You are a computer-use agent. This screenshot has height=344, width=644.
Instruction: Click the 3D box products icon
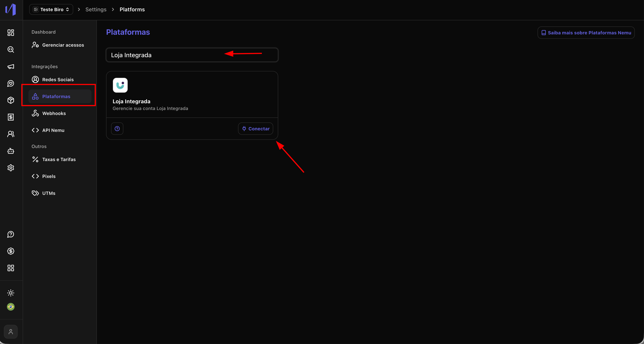click(x=11, y=100)
